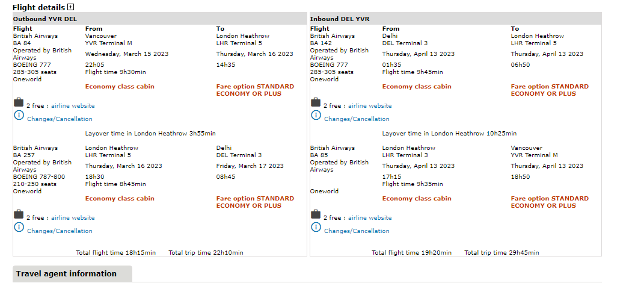Select the Travel agent information tab
This screenshot has width=644, height=286.
67,274
